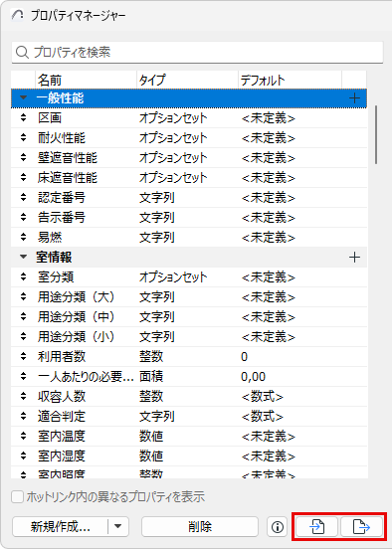
Task: Click the property list vertical scrollbar
Action: [x=376, y=135]
